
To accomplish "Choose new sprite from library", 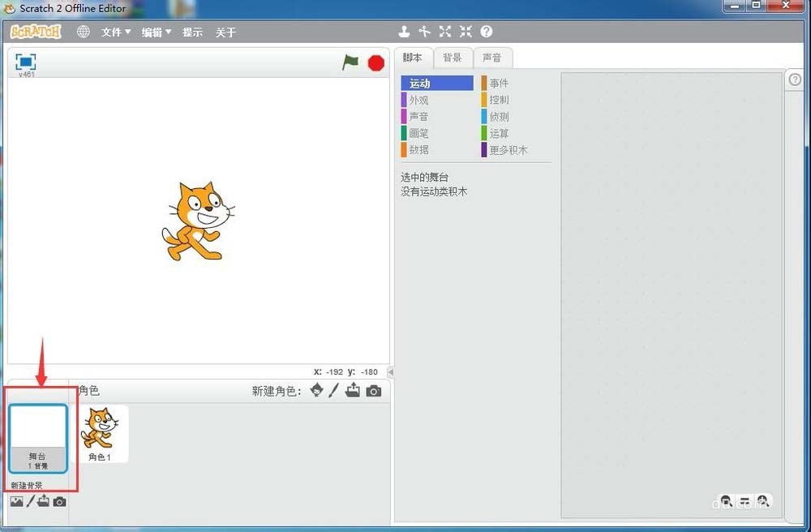I will click(316, 390).
